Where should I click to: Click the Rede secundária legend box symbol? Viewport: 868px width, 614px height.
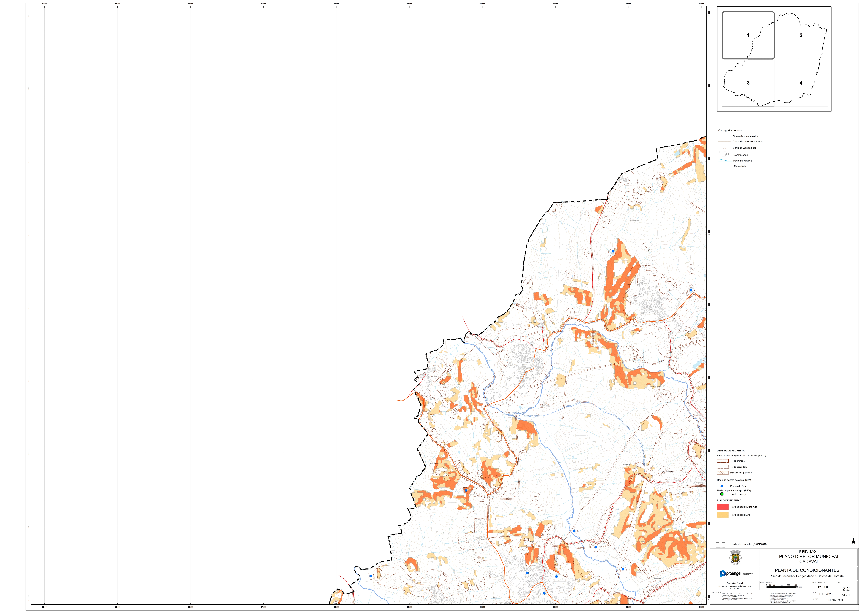point(723,467)
